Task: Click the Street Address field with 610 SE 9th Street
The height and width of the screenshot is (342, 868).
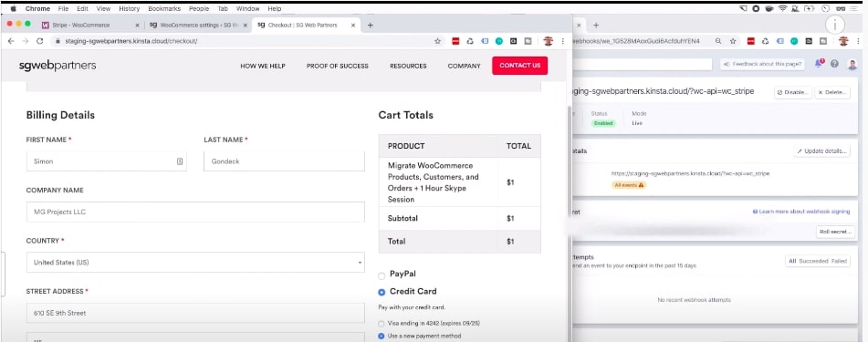Action: [x=195, y=313]
